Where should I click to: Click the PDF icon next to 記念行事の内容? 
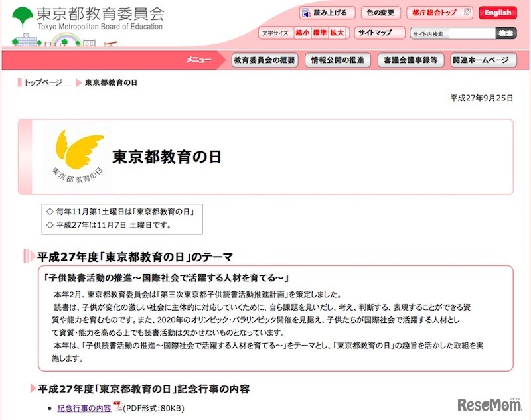pos(117,406)
